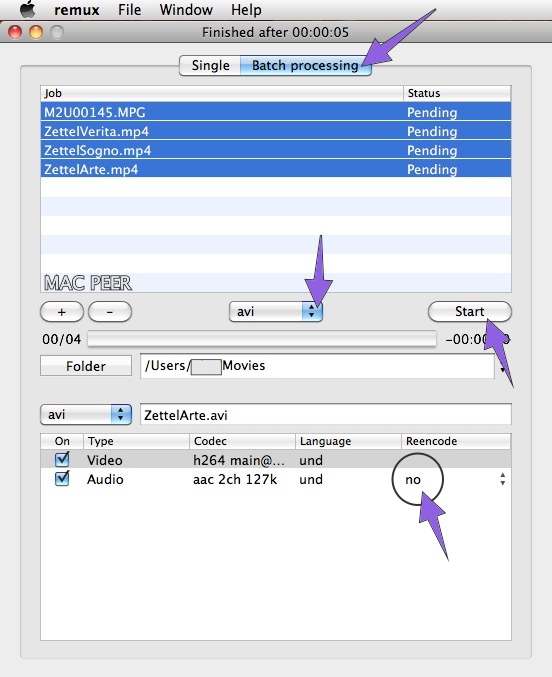Select the ZettelArte.mp4 job

[276, 169]
